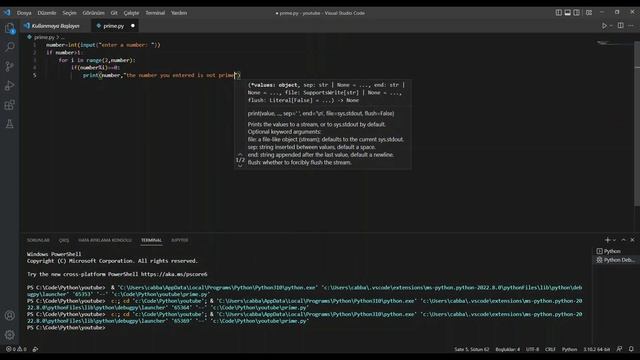The width and height of the screenshot is (640, 360).
Task: Open the Explorer view in activity bar
Action: click(9, 28)
